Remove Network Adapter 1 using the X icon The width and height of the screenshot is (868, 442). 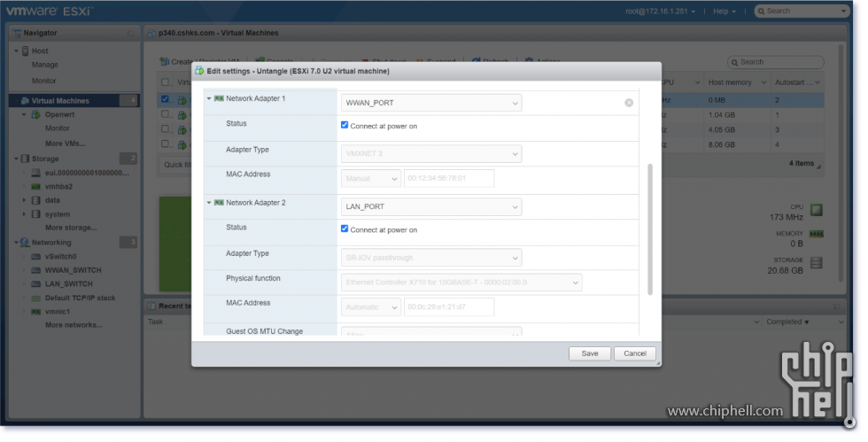pos(629,103)
